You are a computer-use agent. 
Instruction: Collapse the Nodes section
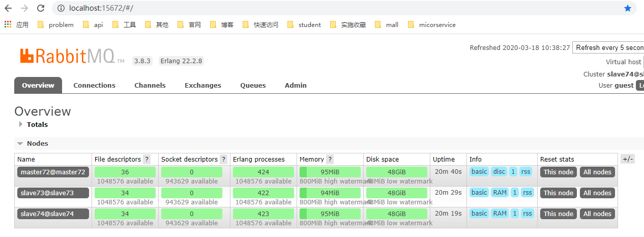[33, 143]
